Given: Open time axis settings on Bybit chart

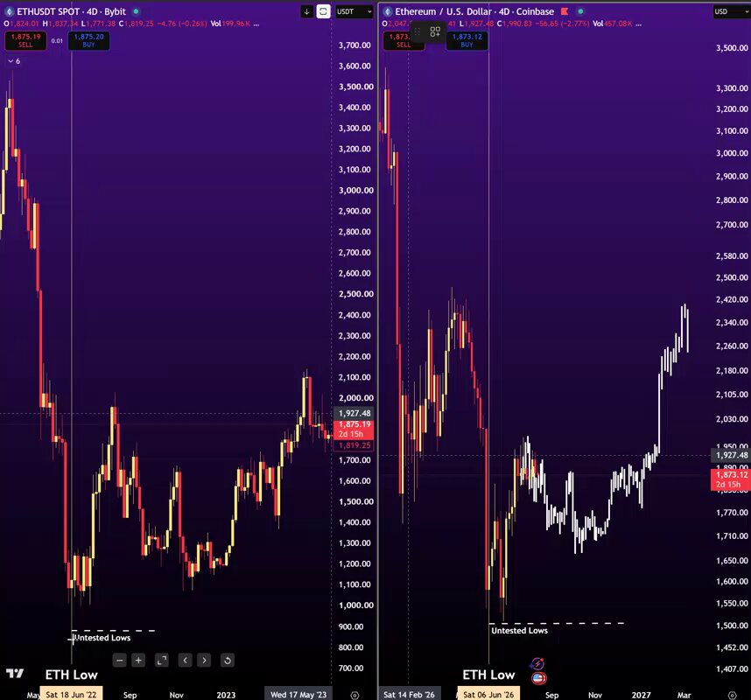Looking at the screenshot, I should [354, 695].
